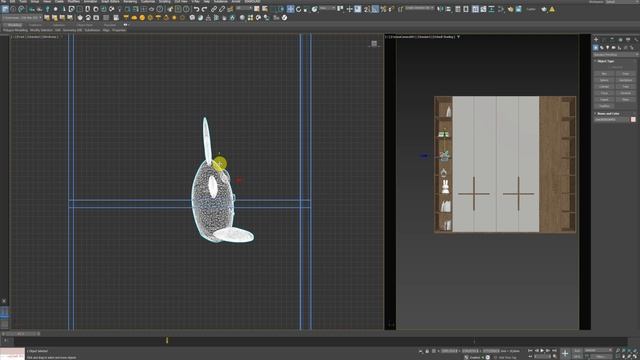Toggle Auto Key mode
The image size is (640, 360).
[577, 351]
